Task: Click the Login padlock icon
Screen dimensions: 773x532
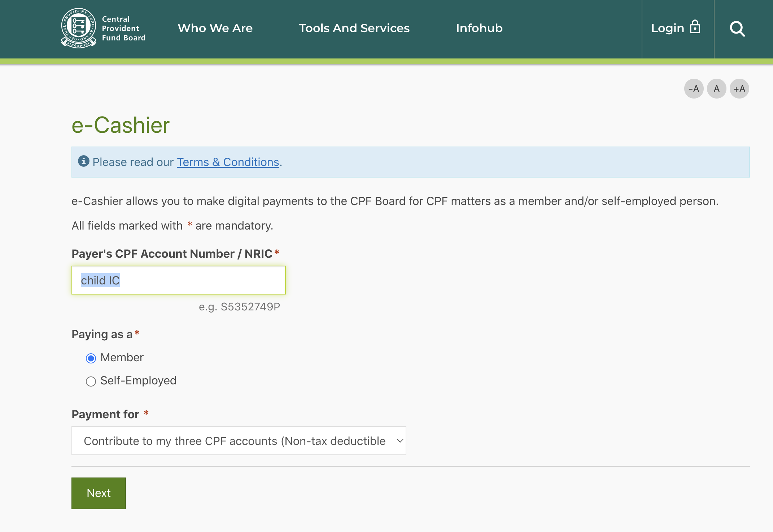Action: (695, 27)
